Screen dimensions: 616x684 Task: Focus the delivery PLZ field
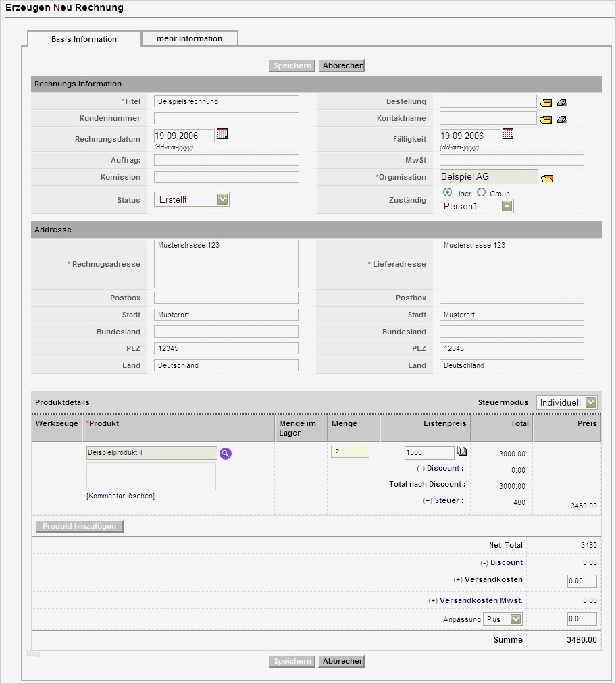[x=512, y=348]
